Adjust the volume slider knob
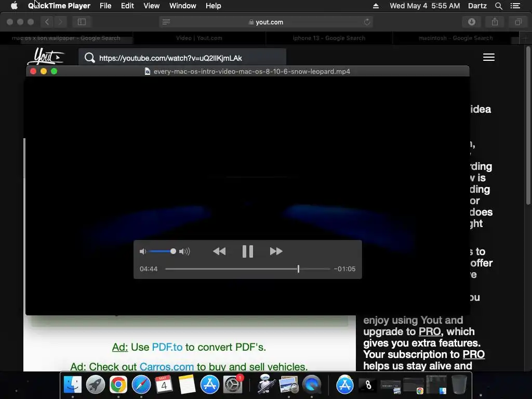Image resolution: width=532 pixels, height=399 pixels. (x=173, y=251)
